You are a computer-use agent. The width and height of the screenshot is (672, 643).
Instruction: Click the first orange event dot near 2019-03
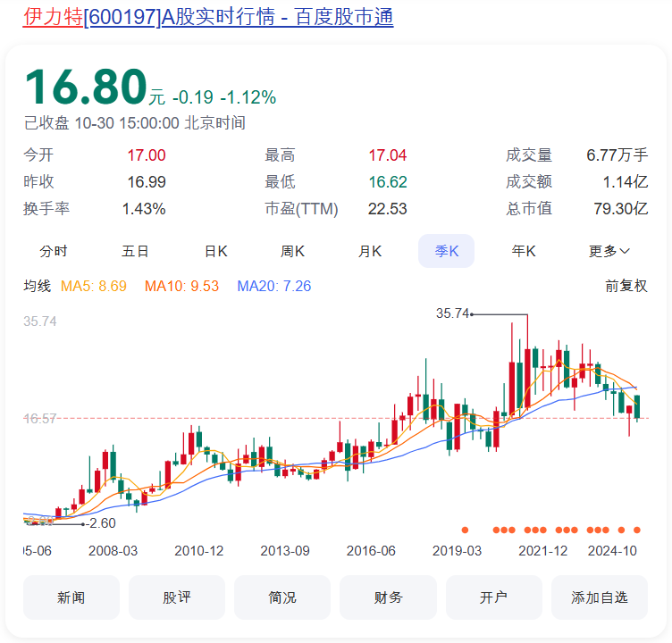pos(465,530)
